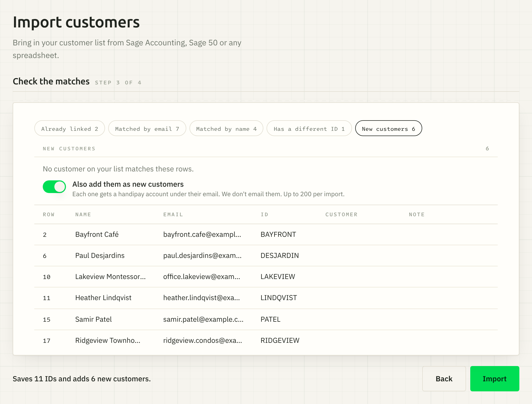Click the email 'bayfront.cafe@exampl...'

click(202, 234)
